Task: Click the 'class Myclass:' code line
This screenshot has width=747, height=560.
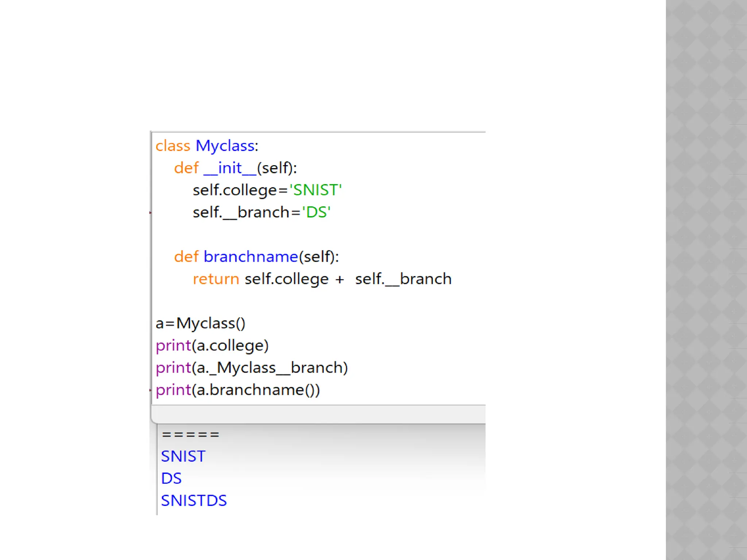Action: point(207,146)
